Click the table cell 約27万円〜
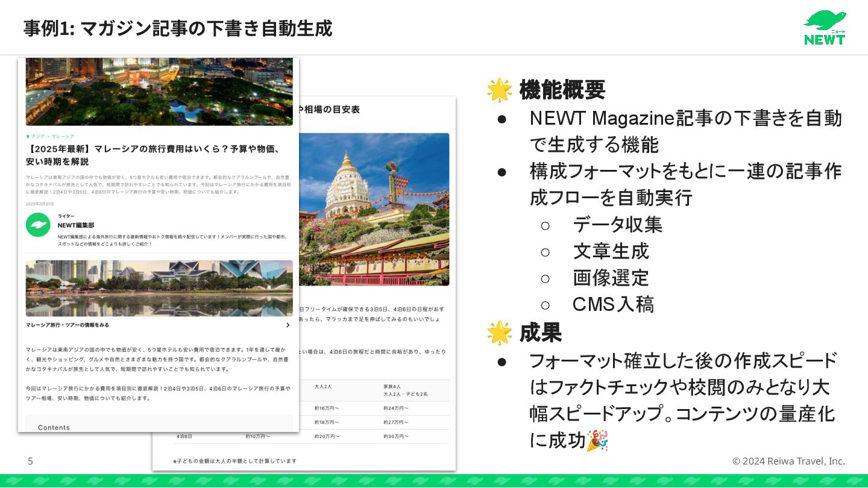This screenshot has width=868, height=488. pyautogui.click(x=395, y=422)
